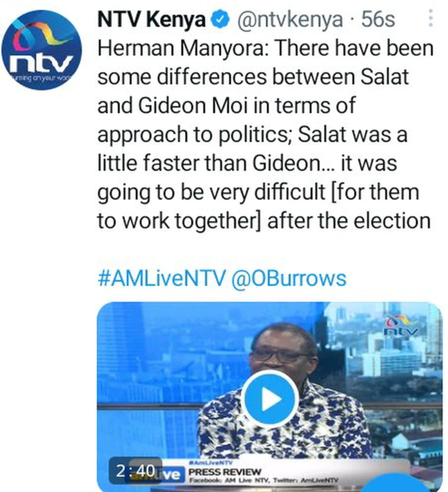Click the 2:40 video duration badge

point(135,471)
